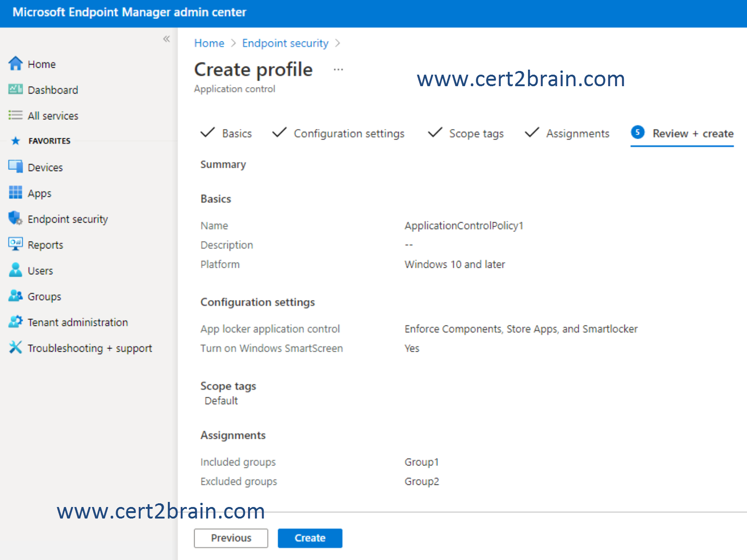This screenshot has width=747, height=560.
Task: Open Troubleshooting + support label
Action: [x=90, y=348]
